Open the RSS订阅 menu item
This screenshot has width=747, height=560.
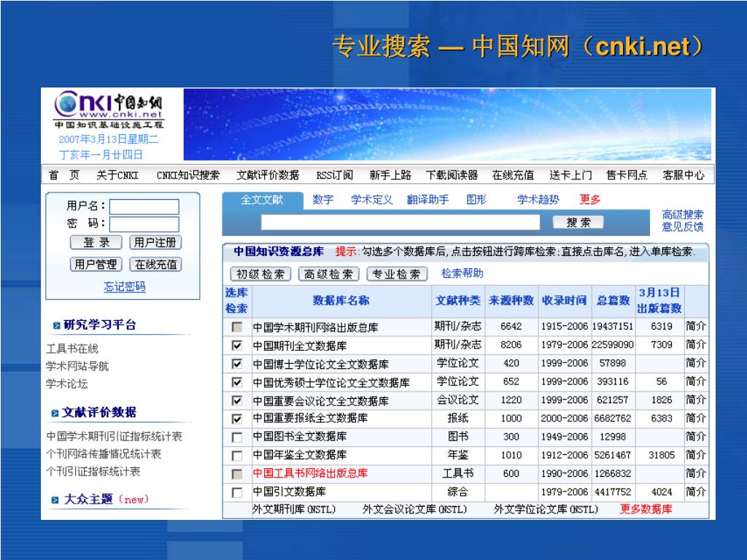pyautogui.click(x=334, y=175)
